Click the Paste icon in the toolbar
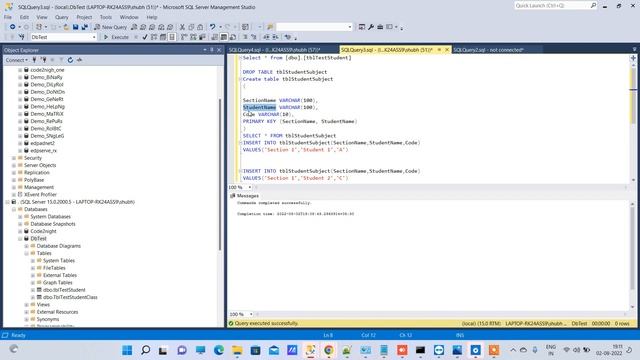The width and height of the screenshot is (640, 360). coord(200,27)
